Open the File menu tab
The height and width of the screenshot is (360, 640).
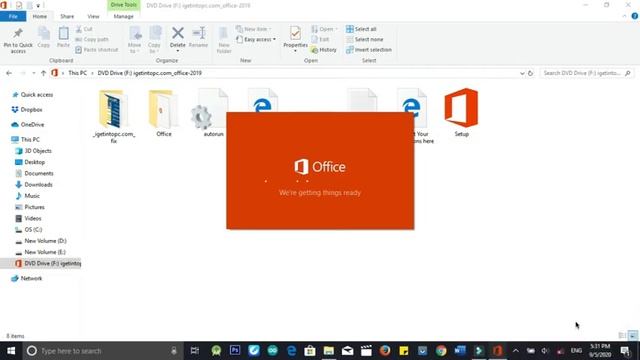(x=13, y=16)
